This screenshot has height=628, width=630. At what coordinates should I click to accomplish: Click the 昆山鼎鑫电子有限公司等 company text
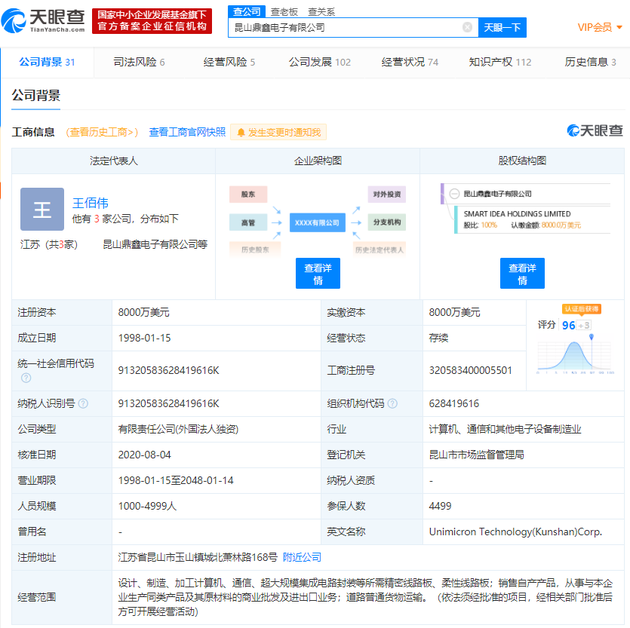click(155, 244)
